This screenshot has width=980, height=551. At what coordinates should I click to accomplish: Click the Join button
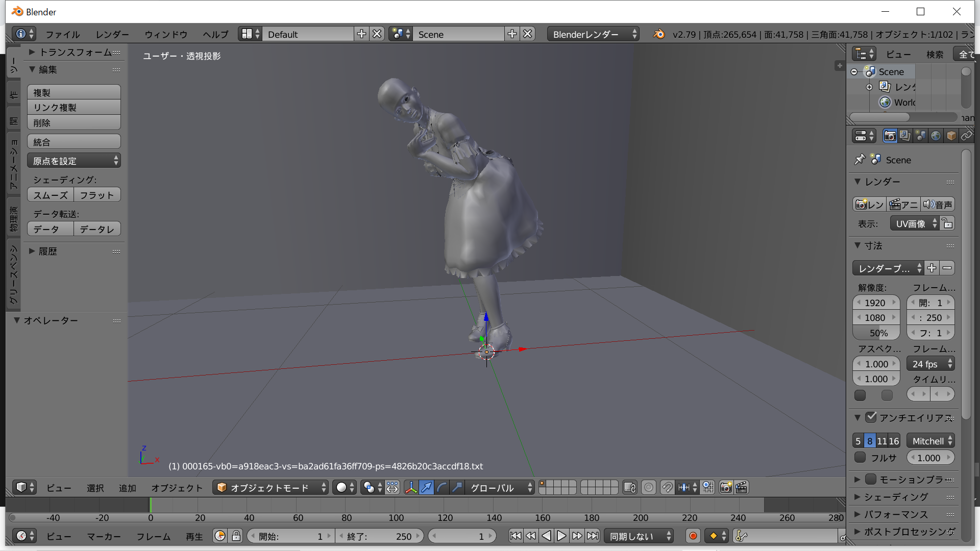[73, 142]
